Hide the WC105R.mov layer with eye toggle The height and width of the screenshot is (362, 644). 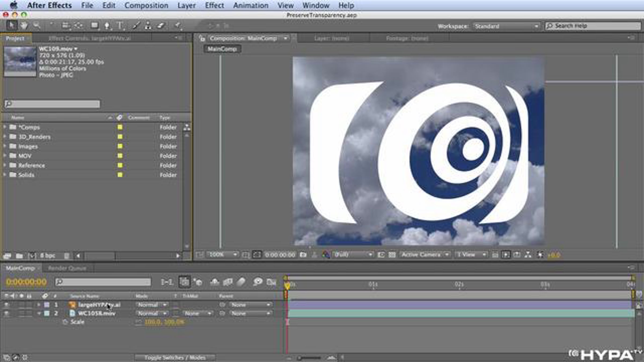pos(6,313)
